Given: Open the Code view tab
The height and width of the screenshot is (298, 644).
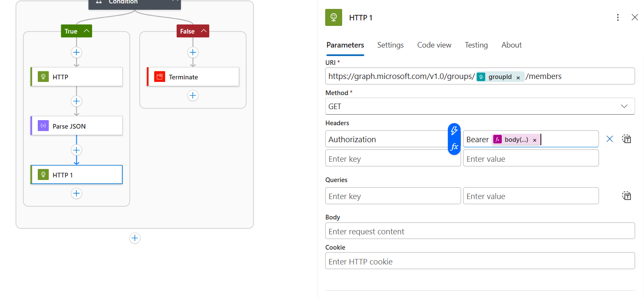Looking at the screenshot, I should pos(434,45).
